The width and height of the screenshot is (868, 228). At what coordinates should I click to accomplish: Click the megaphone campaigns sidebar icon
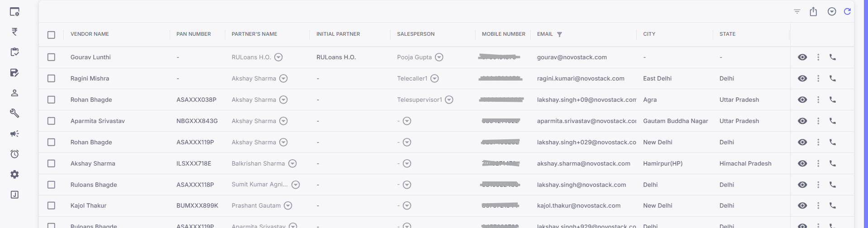pos(14,133)
